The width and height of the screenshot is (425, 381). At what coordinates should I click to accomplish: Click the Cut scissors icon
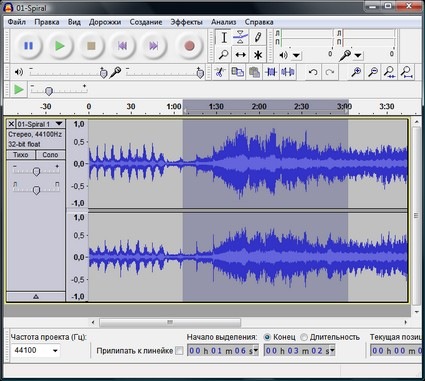[220, 72]
